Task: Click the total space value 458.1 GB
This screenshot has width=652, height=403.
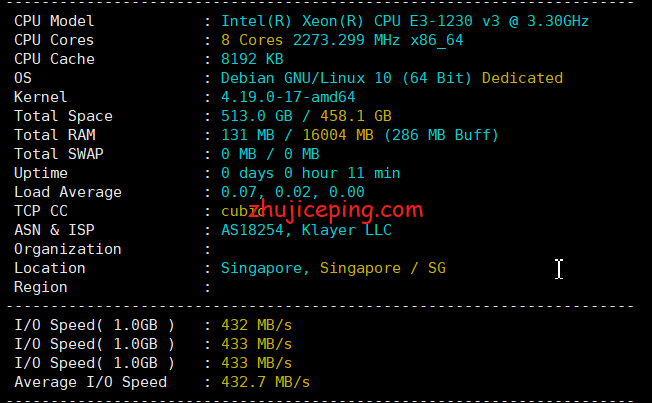Action: [x=356, y=116]
